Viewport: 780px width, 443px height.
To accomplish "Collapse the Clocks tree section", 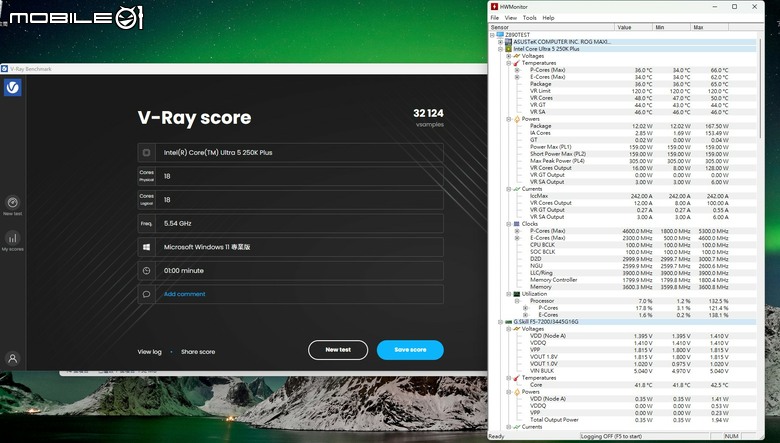I will [x=508, y=224].
